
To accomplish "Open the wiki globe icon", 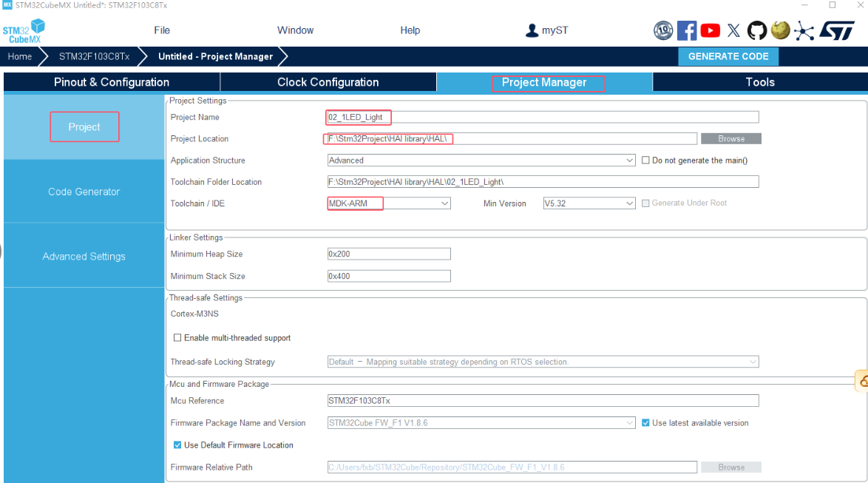I will [x=781, y=30].
